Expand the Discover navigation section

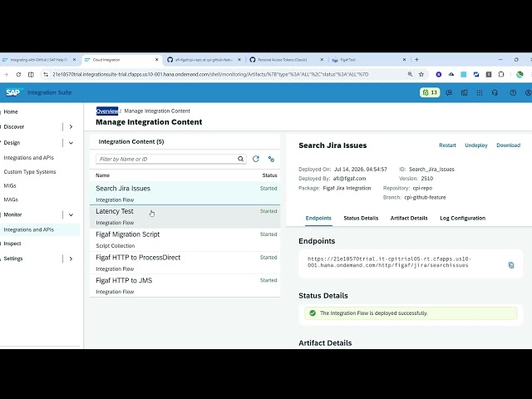[x=71, y=126]
